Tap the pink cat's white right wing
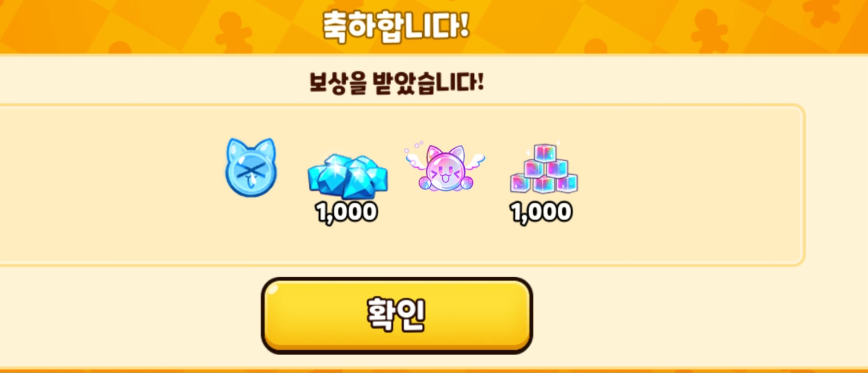868x373 pixels. 474,159
